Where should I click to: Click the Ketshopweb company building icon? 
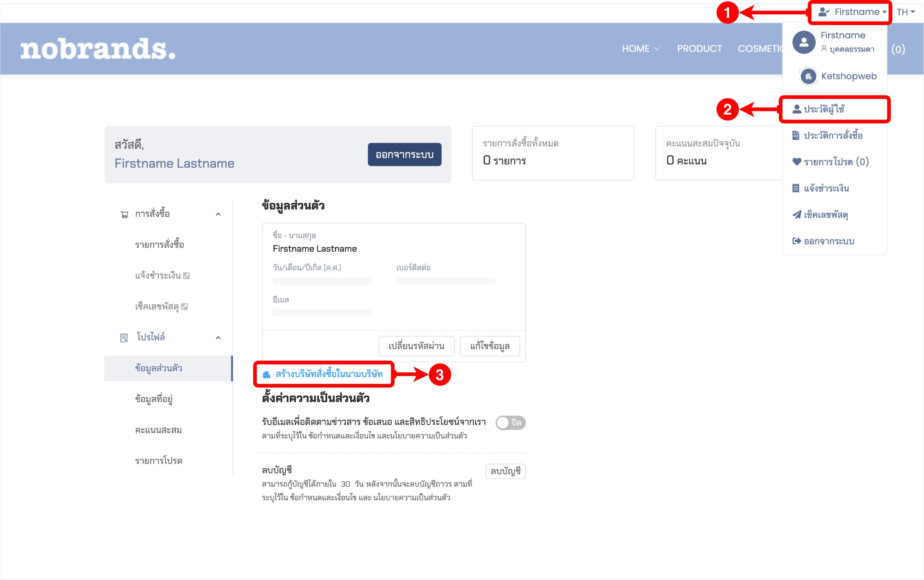click(808, 76)
